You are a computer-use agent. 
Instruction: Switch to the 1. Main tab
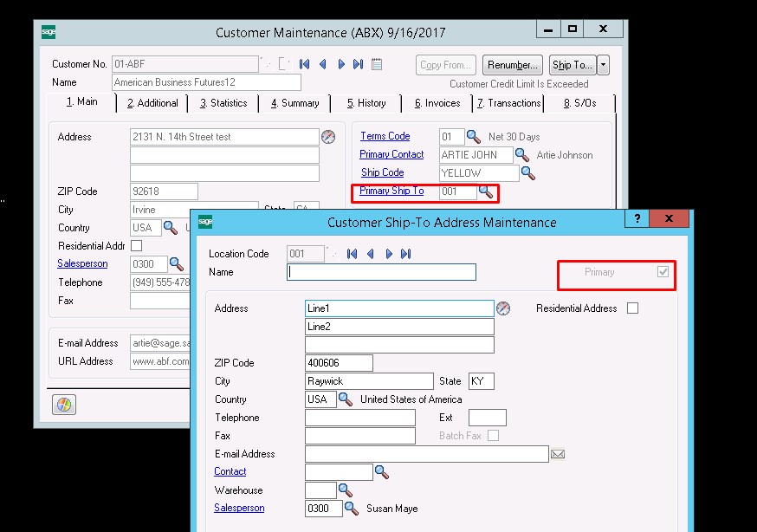(82, 102)
